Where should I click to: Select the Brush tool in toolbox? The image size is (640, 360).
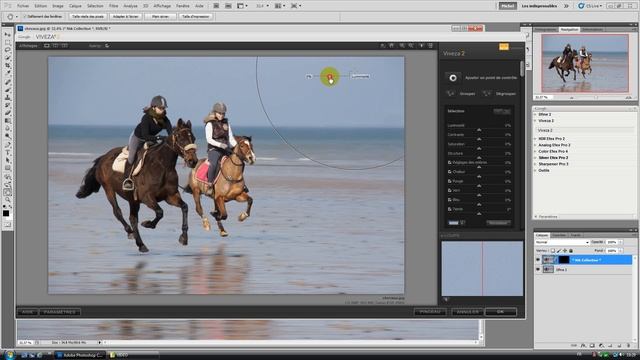pos(7,90)
